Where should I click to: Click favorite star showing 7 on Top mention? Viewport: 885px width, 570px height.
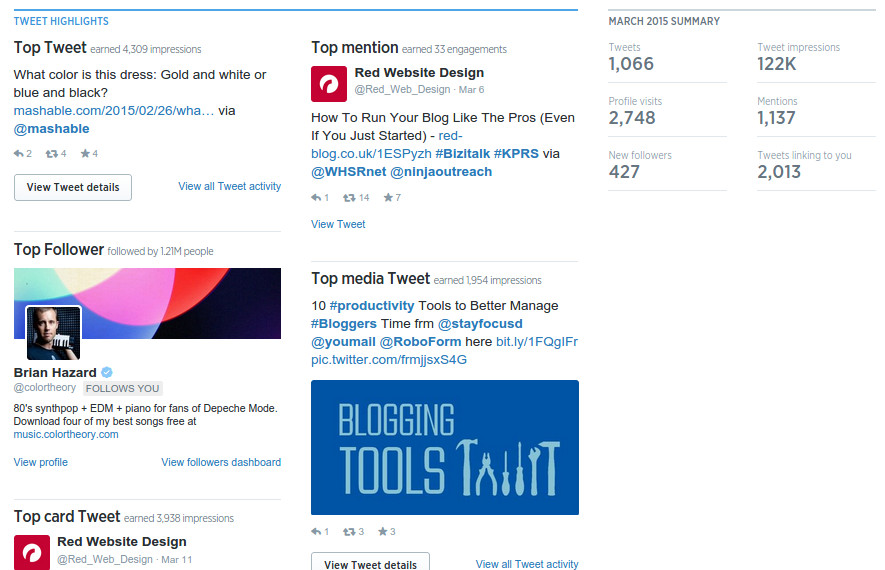tap(388, 197)
